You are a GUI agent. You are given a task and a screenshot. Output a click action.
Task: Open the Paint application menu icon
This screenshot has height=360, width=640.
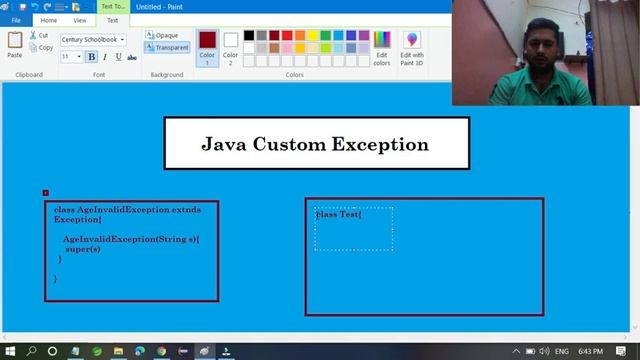(x=5, y=7)
